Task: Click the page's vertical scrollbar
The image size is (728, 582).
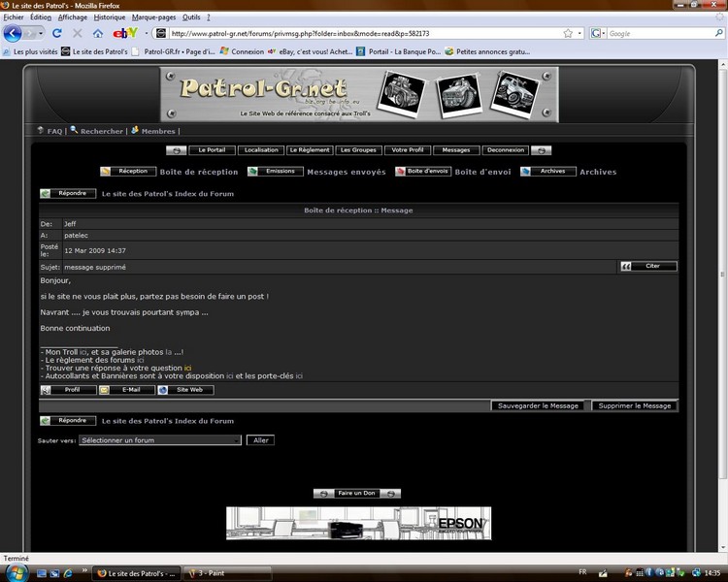Action: (x=723, y=274)
